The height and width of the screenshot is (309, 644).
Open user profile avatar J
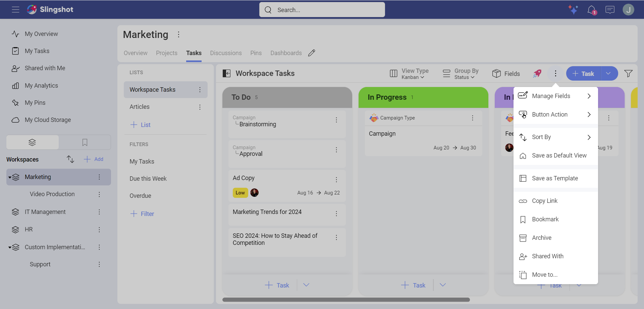[x=628, y=10]
